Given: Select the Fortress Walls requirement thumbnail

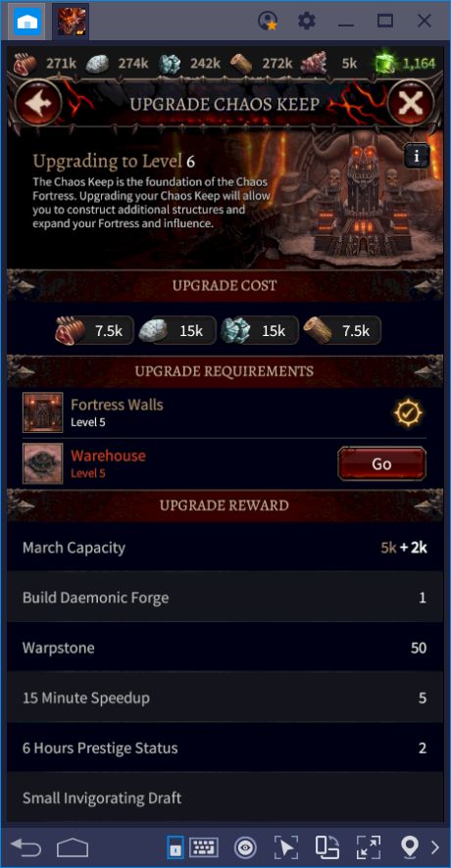Looking at the screenshot, I should pyautogui.click(x=43, y=412).
